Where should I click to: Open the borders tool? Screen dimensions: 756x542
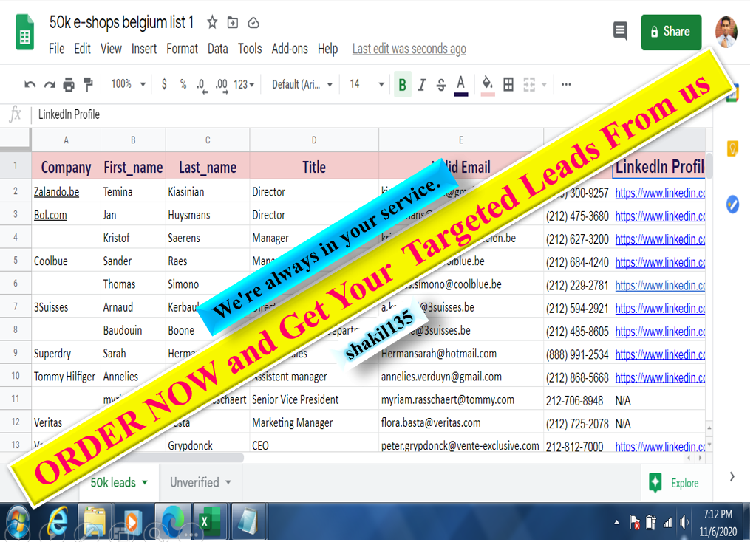pos(508,85)
